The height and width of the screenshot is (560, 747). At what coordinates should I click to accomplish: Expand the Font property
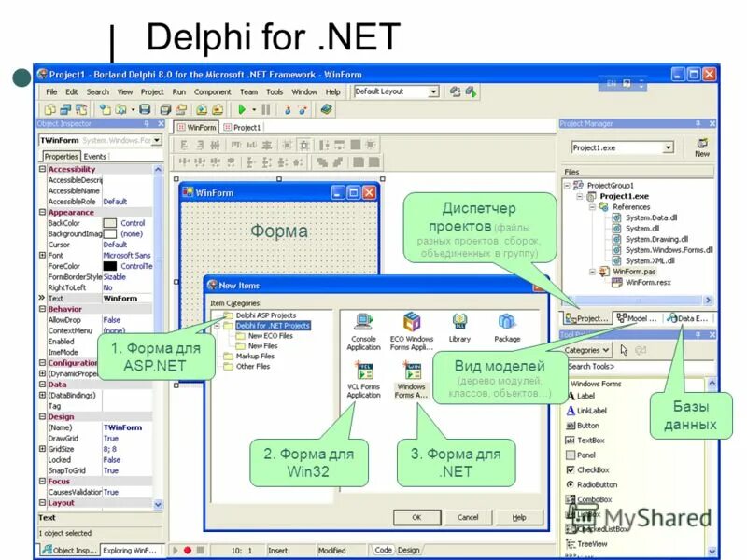(x=42, y=255)
